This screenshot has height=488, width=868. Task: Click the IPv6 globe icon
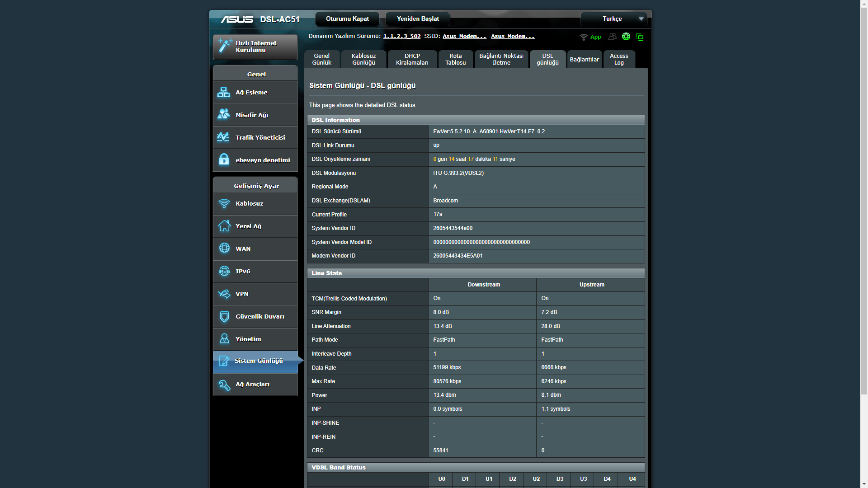(224, 271)
